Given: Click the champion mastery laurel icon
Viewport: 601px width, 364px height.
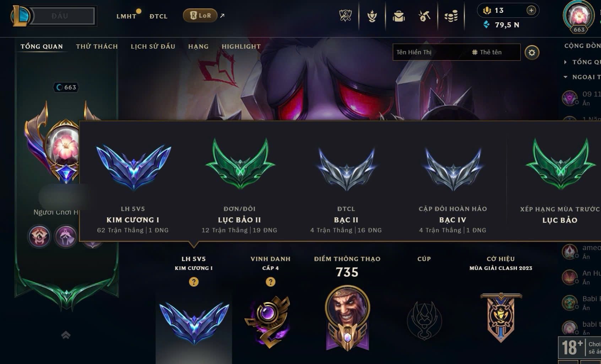Looking at the screenshot, I should [x=372, y=16].
